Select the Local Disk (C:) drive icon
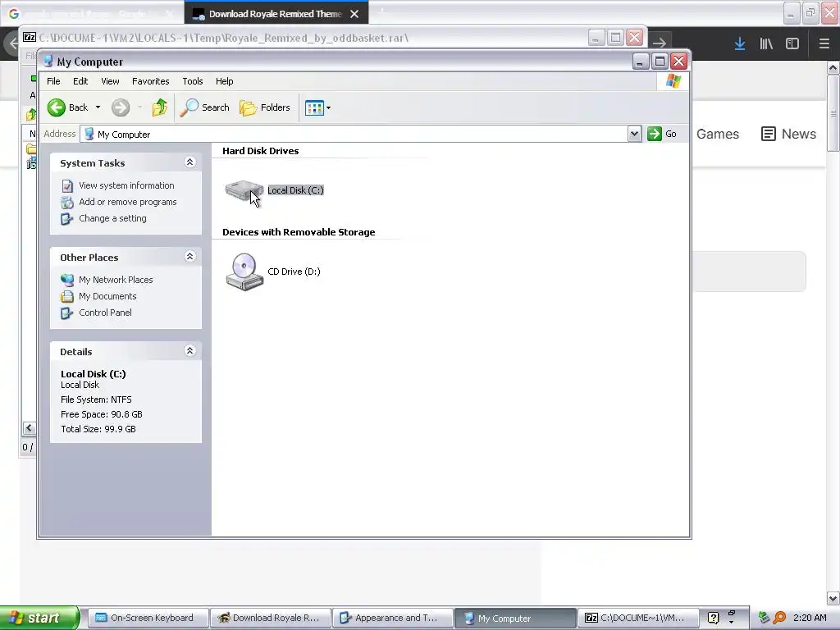The width and height of the screenshot is (840, 630). click(x=244, y=190)
